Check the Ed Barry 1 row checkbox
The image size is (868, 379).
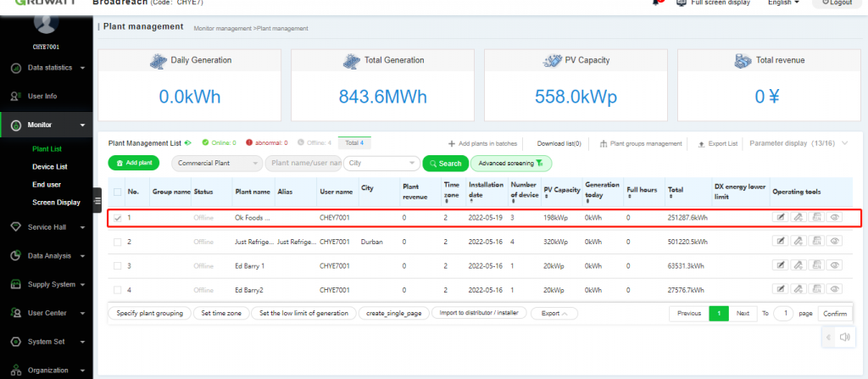[x=117, y=266]
